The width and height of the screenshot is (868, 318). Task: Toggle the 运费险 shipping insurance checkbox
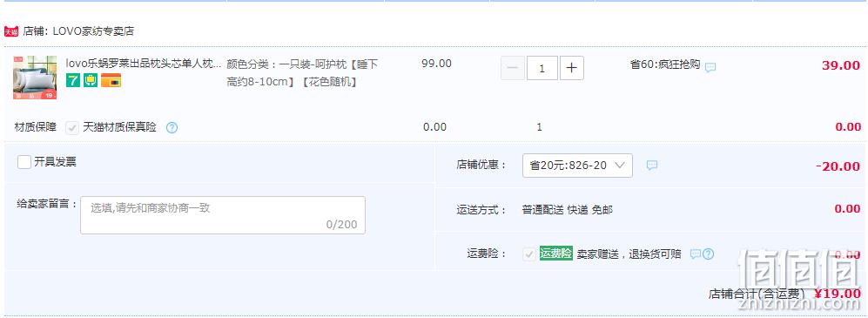pos(529,254)
